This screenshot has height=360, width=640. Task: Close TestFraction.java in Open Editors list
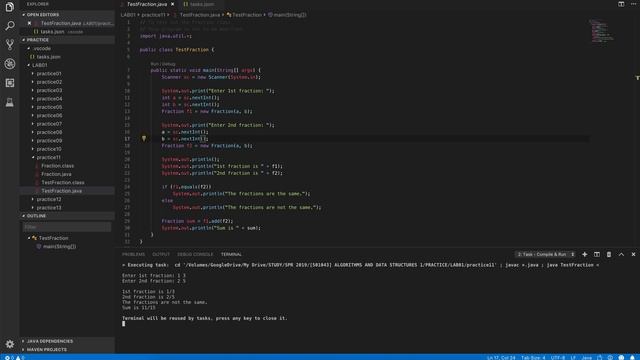(x=29, y=23)
